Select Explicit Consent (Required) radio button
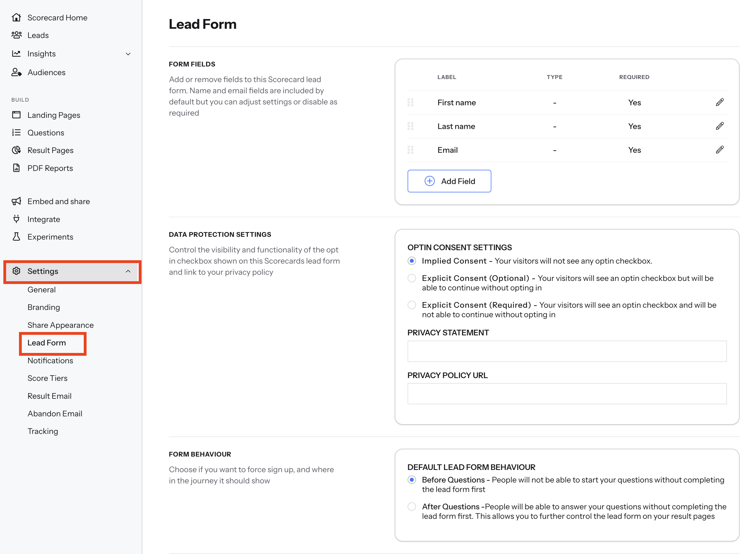 click(x=412, y=305)
